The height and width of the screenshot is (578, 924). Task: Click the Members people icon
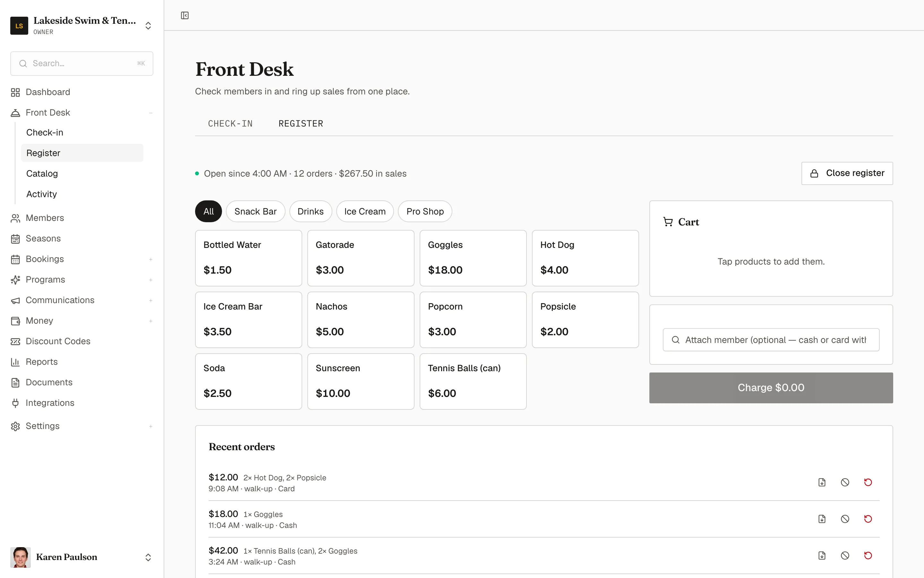15,218
